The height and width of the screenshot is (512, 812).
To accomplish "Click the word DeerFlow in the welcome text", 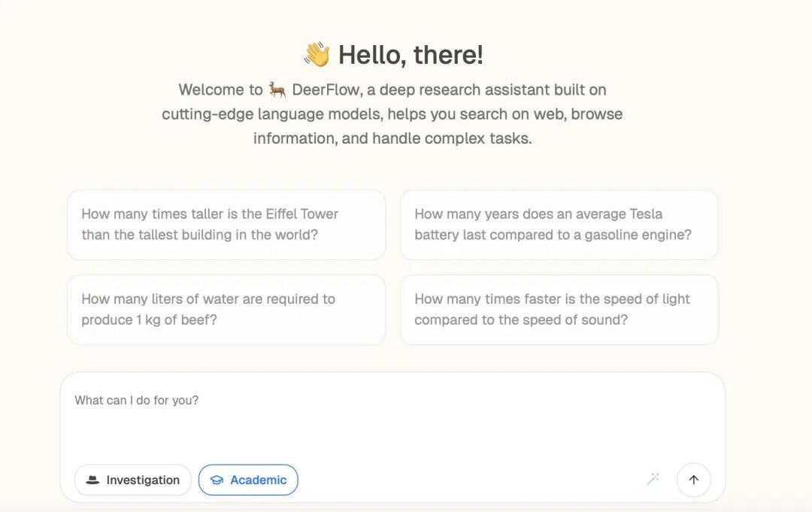I will tap(326, 89).
